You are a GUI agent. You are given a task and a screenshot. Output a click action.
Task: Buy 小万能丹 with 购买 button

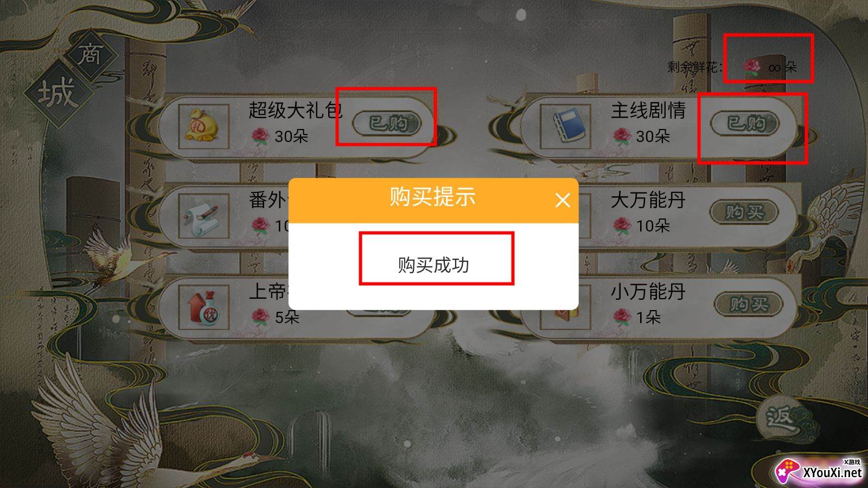(749, 304)
